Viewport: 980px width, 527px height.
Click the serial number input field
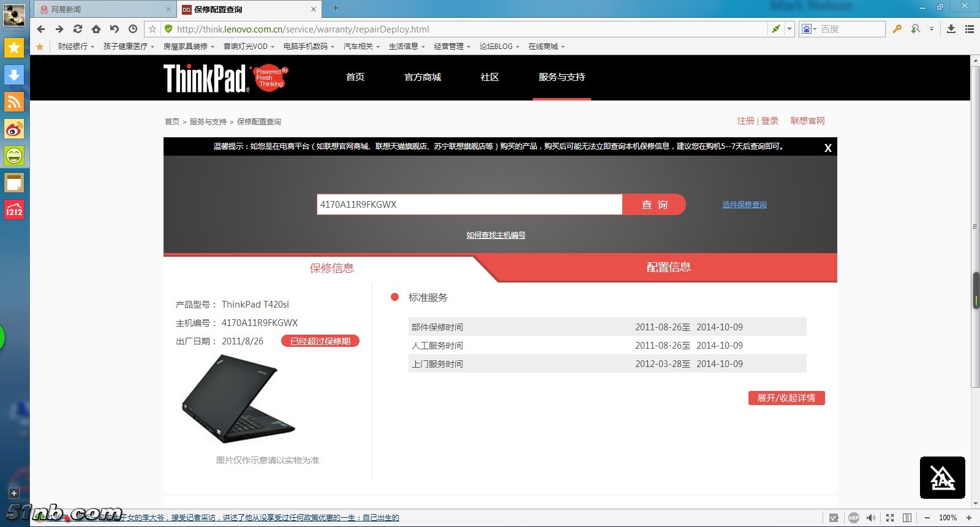(x=470, y=205)
